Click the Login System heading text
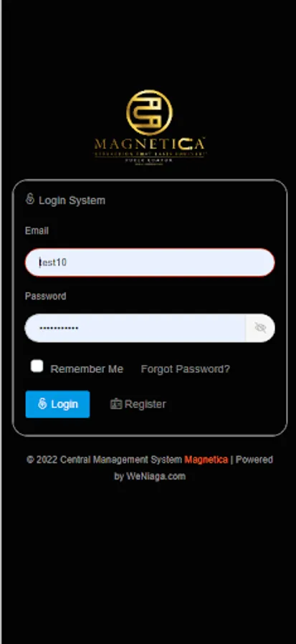This screenshot has width=296, height=644. click(72, 200)
